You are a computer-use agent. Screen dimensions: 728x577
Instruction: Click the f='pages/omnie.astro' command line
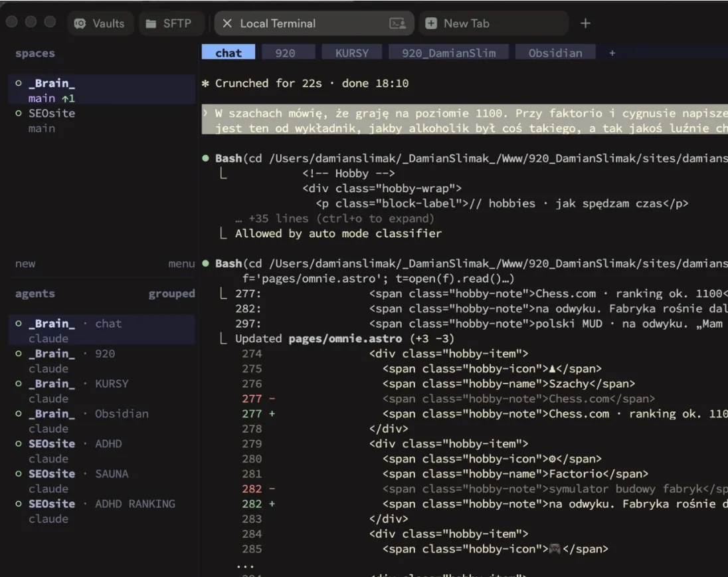378,279
